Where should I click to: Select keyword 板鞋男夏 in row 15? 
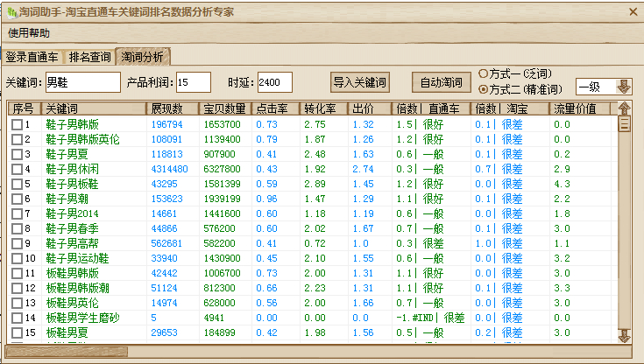point(67,332)
